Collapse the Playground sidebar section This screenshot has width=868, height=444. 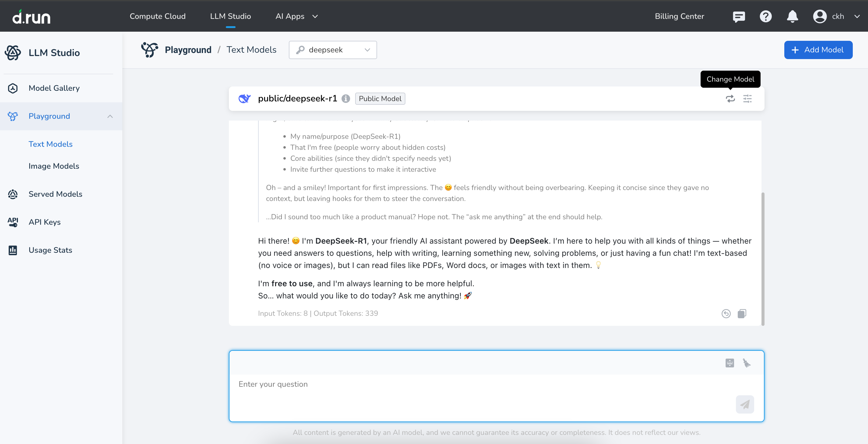pyautogui.click(x=110, y=116)
